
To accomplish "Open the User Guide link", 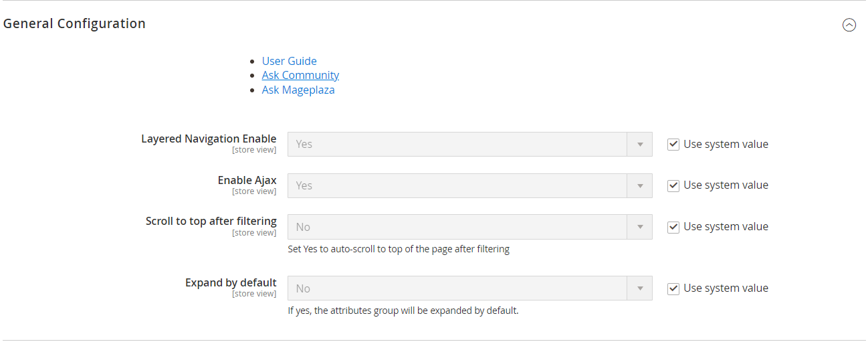I will coord(289,61).
